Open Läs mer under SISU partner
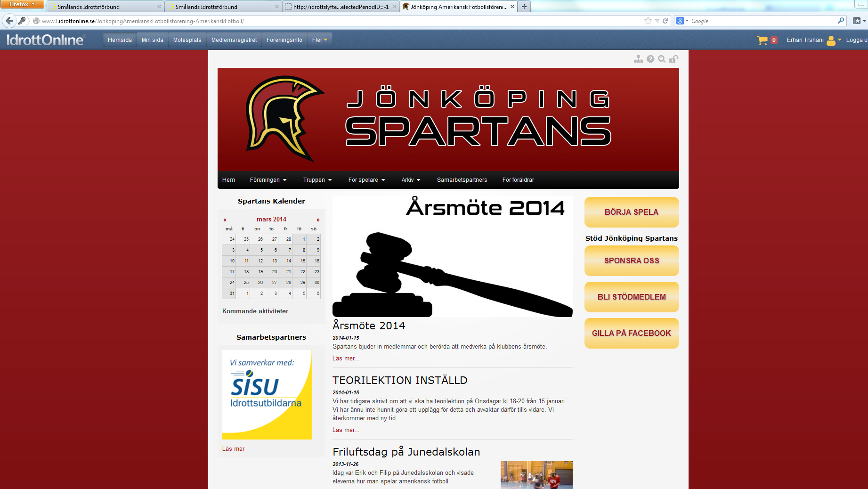The width and height of the screenshot is (868, 489). [233, 449]
